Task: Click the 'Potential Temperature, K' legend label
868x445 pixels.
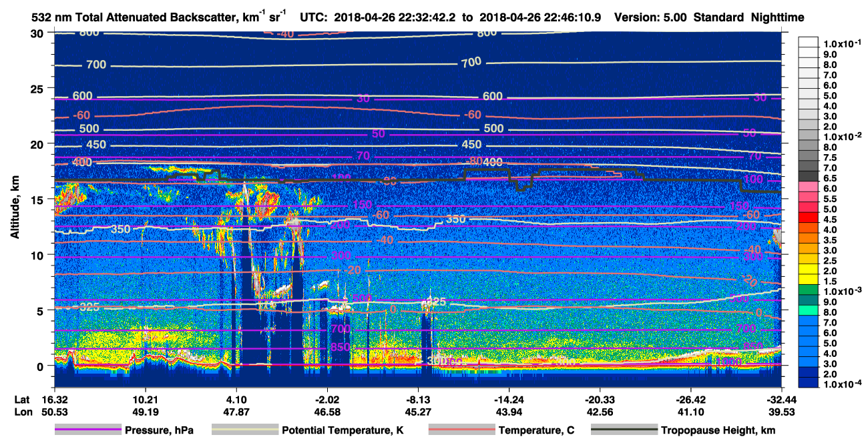Action: click(x=343, y=430)
